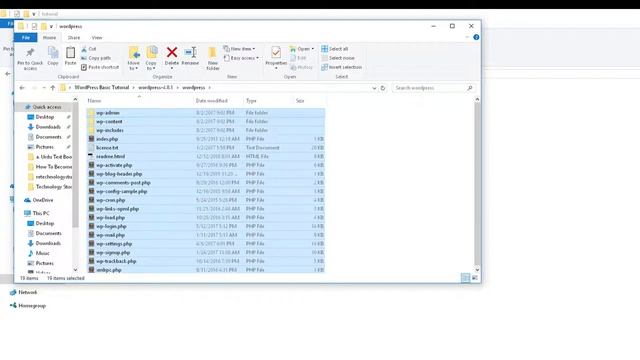This screenshot has height=360, width=640.
Task: Click the OneDrive cloud icon in the sidebar
Action: [x=27, y=200]
